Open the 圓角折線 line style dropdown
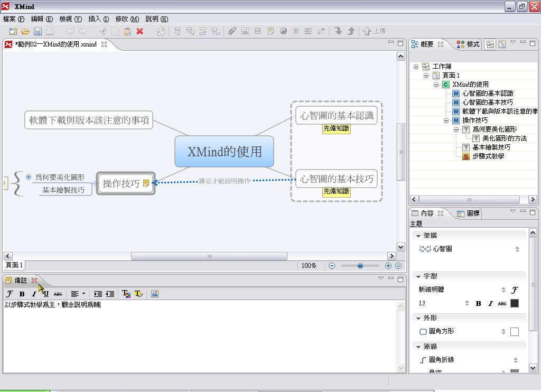Viewport: 541px width, 392px height. [x=516, y=360]
